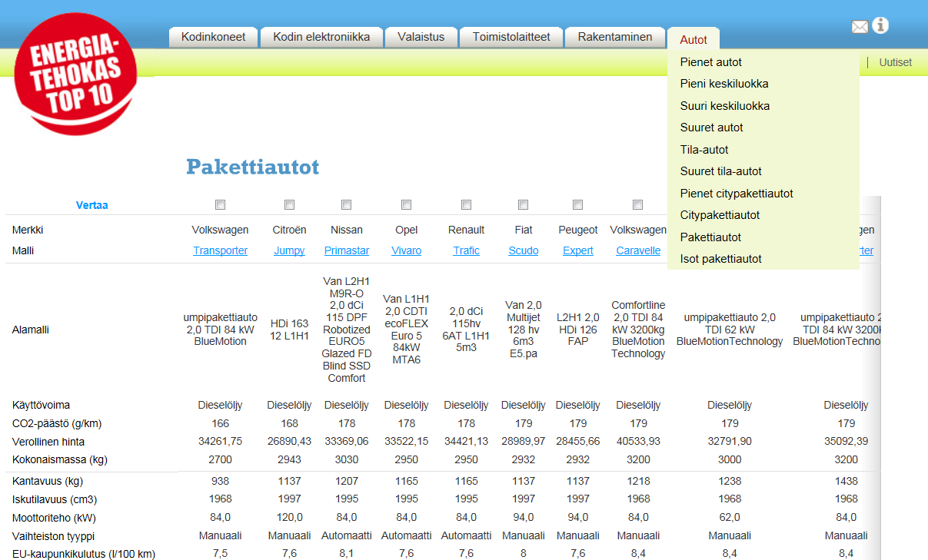The height and width of the screenshot is (560, 928).
Task: Tick the compare checkbox above Volkswagen Transporter
Action: pos(221,204)
